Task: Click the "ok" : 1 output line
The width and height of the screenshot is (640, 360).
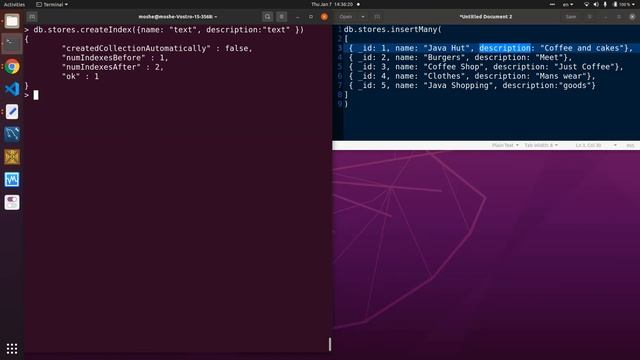Action: 80,76
